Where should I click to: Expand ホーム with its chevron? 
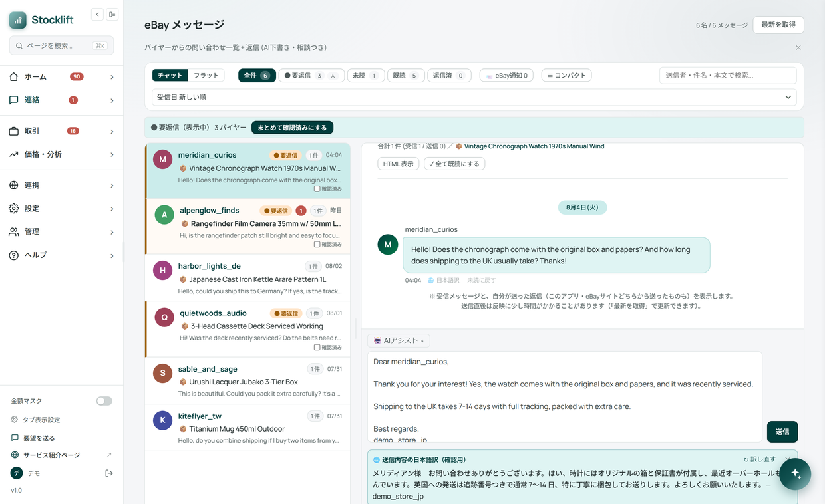112,77
